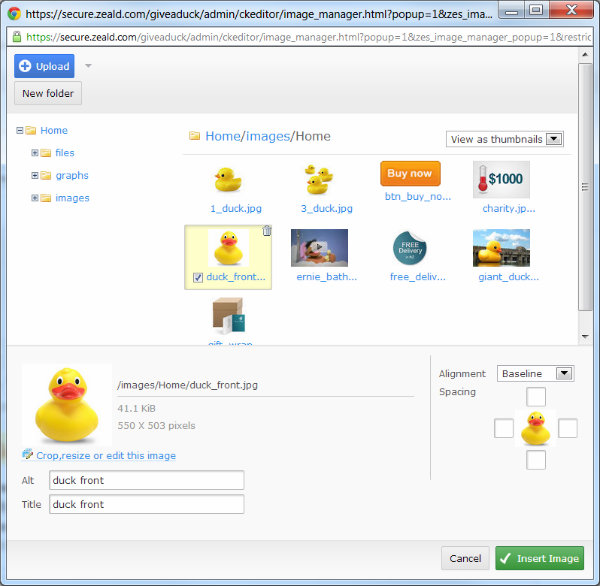The image size is (600, 586).
Task: Click the top spacing box
Action: (x=536, y=397)
